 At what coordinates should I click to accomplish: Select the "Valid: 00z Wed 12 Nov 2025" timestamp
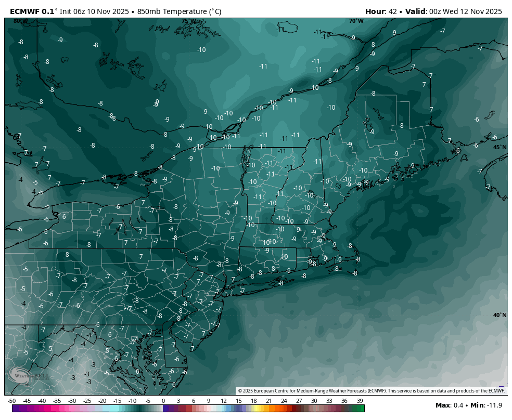coord(453,11)
